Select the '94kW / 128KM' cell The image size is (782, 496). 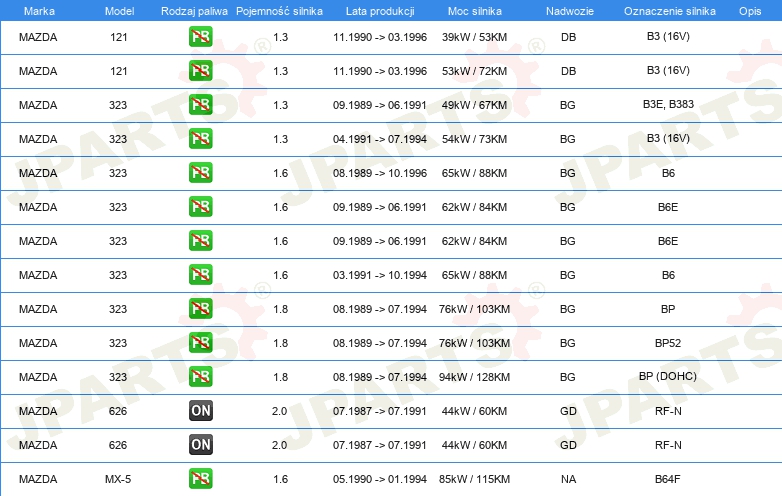click(x=474, y=377)
